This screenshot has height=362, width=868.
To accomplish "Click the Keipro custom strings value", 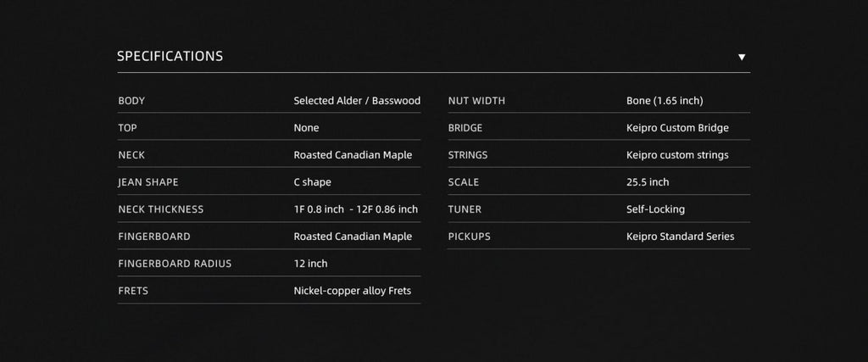I will 677,155.
